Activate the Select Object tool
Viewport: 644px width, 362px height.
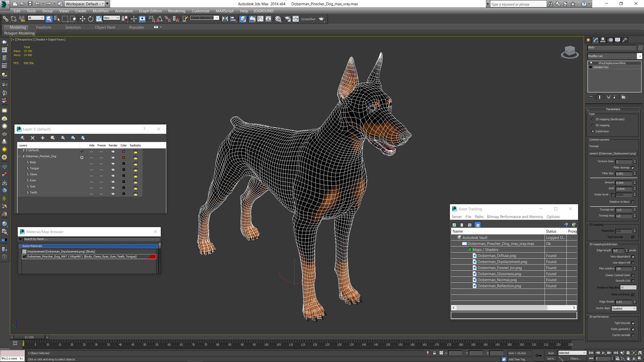(x=49, y=19)
